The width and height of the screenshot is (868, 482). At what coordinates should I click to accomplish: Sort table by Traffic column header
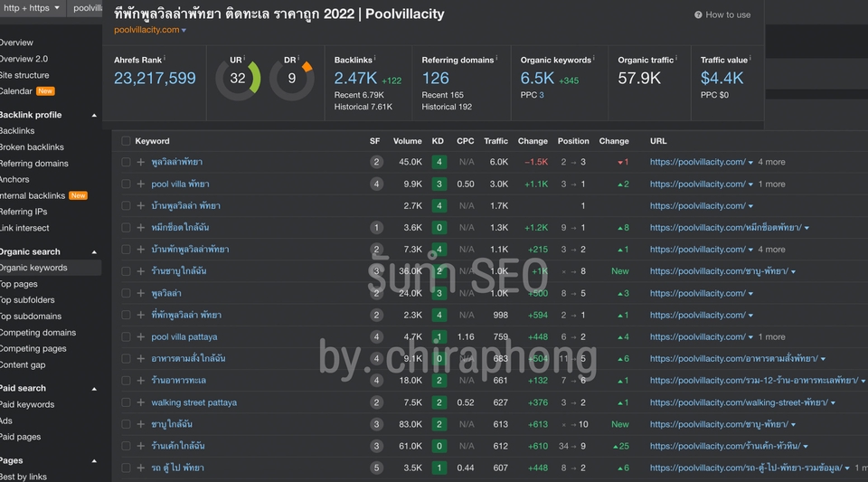coord(495,141)
